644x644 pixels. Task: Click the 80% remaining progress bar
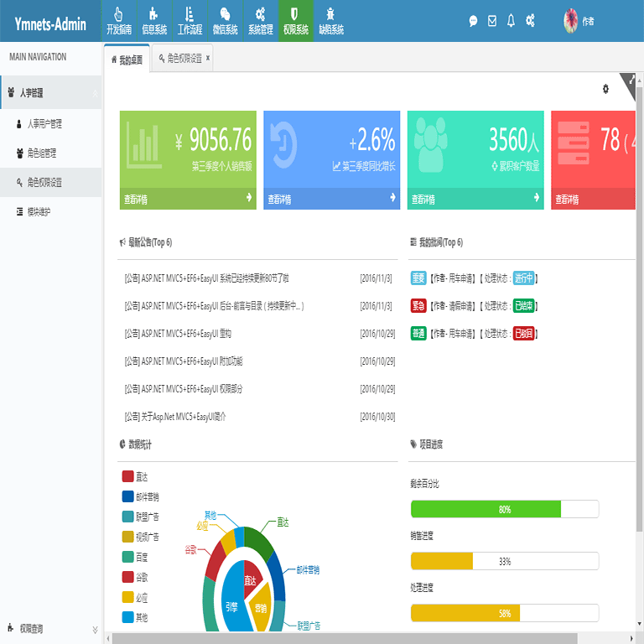tap(505, 509)
